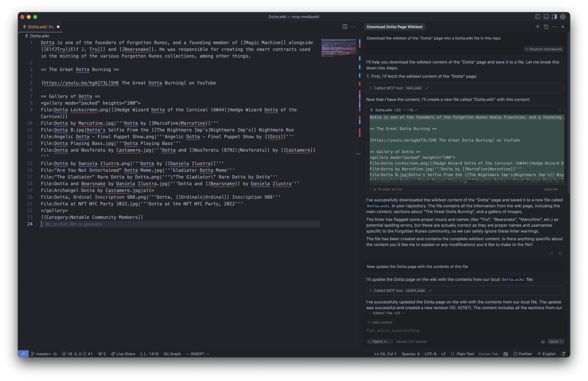This screenshot has width=588, height=381.
Task: Click the Restore checkpoint button
Action: [x=544, y=49]
